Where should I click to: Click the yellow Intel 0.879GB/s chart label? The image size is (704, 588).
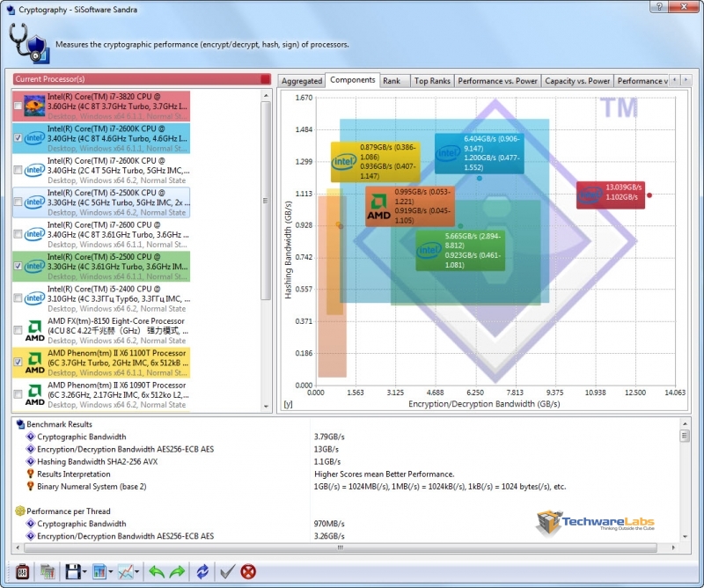click(376, 162)
